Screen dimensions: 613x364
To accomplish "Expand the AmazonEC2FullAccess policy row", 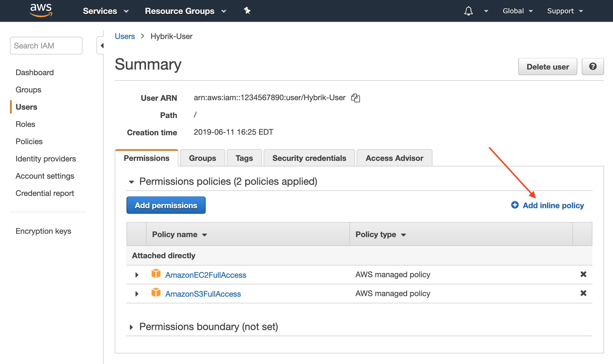I will coord(137,275).
